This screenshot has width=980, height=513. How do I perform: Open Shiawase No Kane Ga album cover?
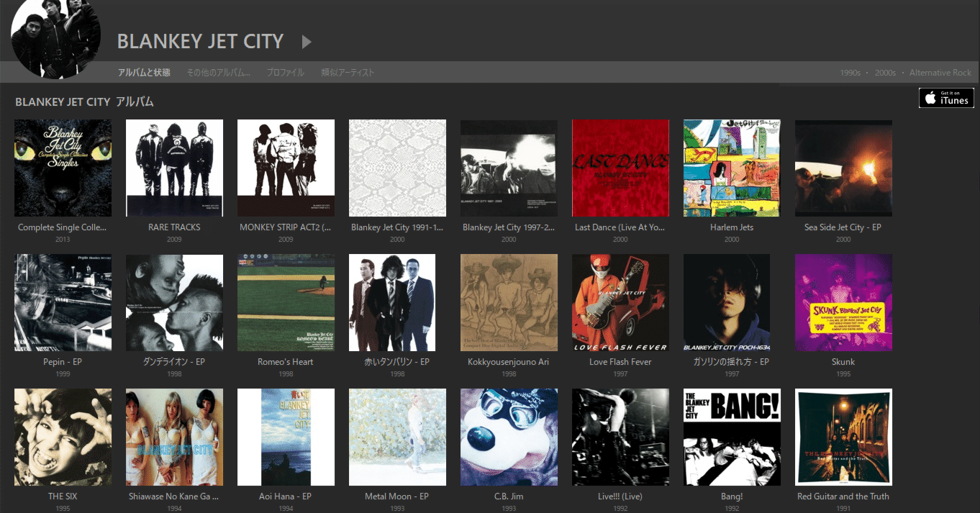[x=174, y=437]
